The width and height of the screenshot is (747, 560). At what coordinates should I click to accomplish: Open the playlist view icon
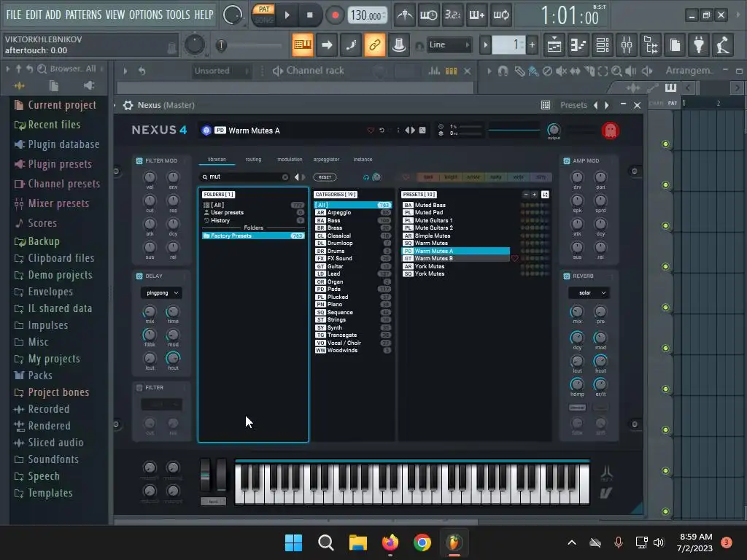point(554,44)
